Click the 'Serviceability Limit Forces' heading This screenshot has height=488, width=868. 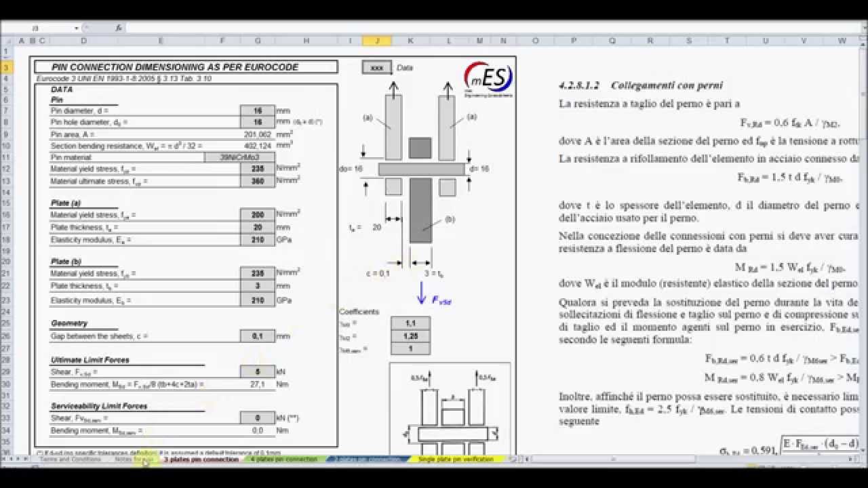click(x=99, y=406)
